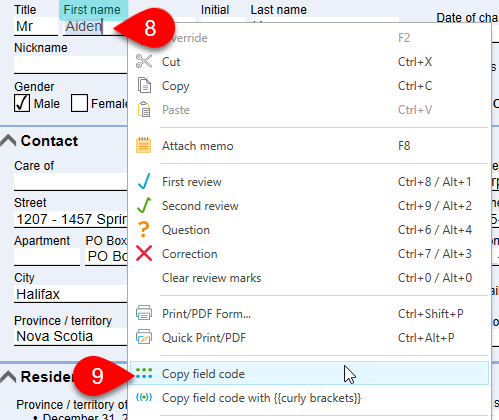Viewport: 499px width, 420px height.
Task: Click the empty Apartment field
Action: 47,257
